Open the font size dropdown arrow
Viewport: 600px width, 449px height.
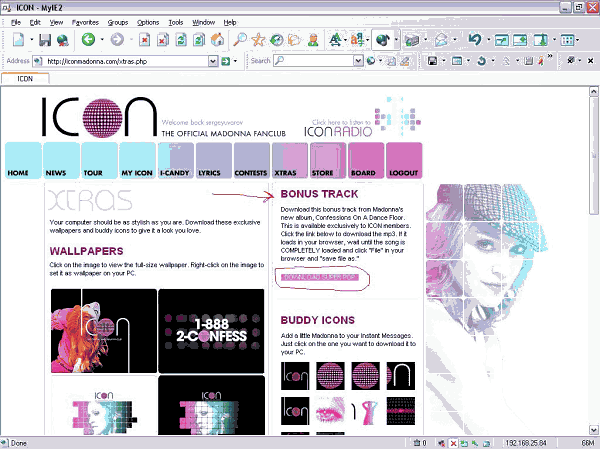click(x=346, y=39)
